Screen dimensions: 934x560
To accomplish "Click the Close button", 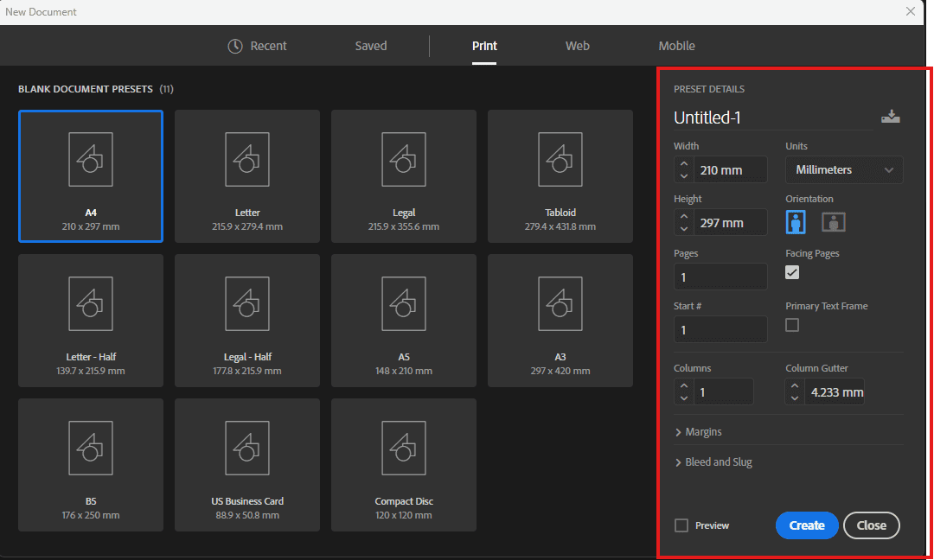I will pyautogui.click(x=871, y=525).
